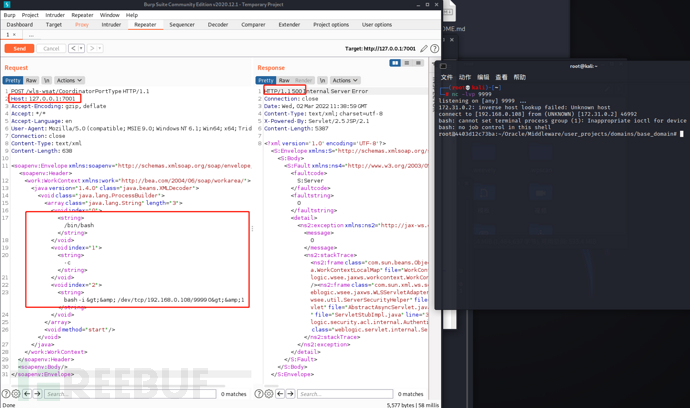Switch to the User options tab
This screenshot has height=408, width=690.
[x=377, y=25]
